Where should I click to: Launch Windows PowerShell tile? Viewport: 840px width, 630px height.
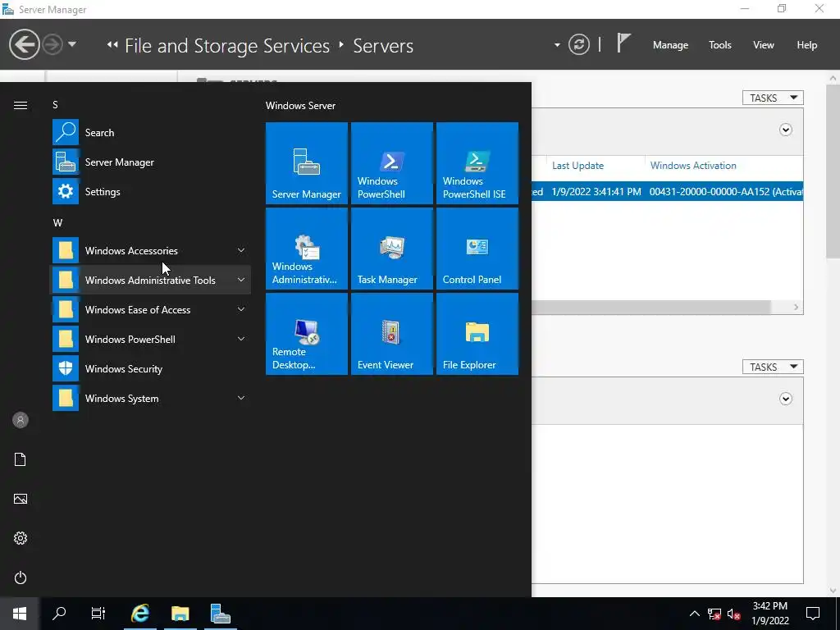pos(391,163)
